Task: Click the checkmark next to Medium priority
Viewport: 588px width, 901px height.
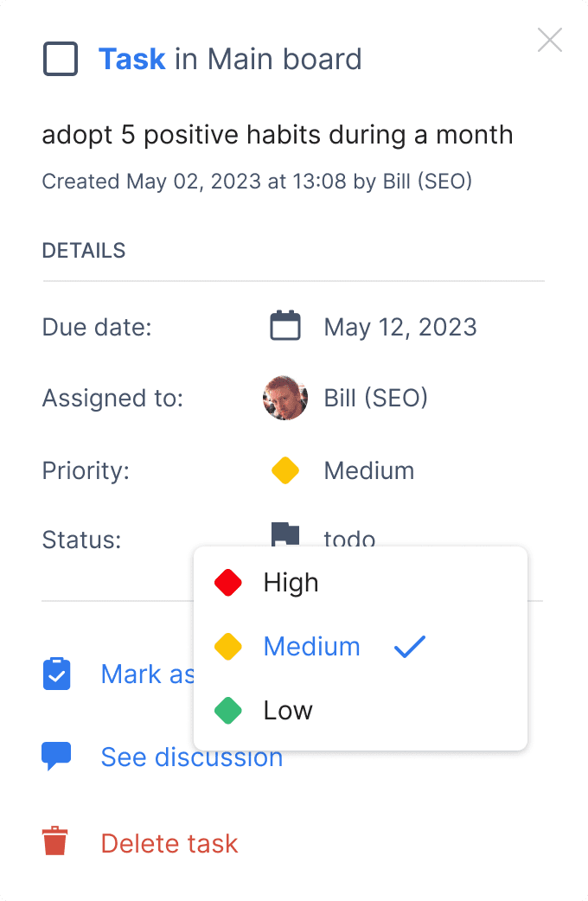Action: (x=409, y=646)
